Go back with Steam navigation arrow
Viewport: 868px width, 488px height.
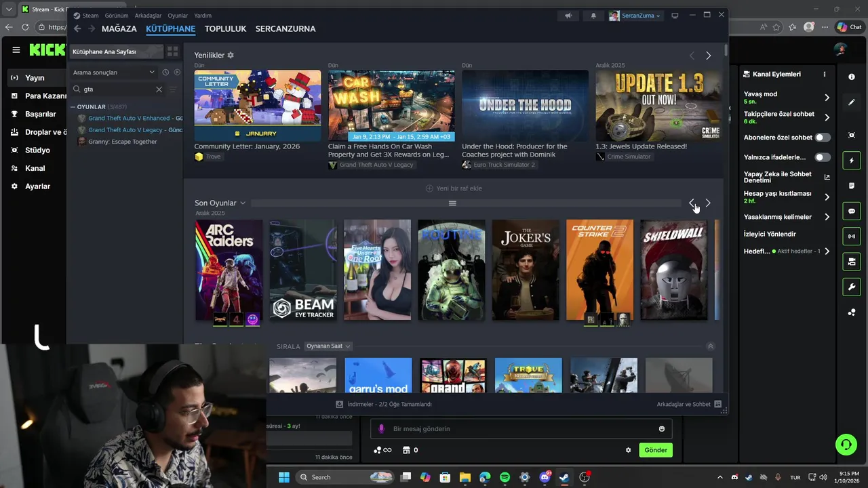click(77, 28)
